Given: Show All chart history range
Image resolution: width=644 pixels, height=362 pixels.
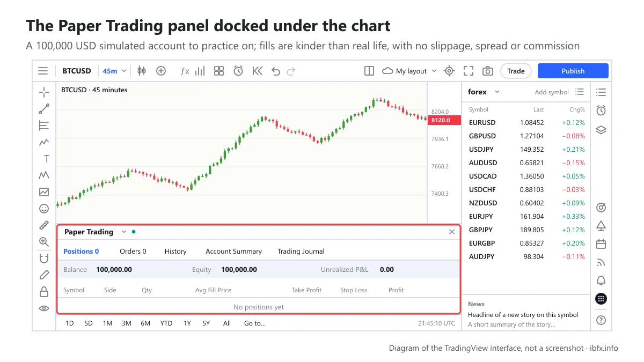Looking at the screenshot, I should pyautogui.click(x=227, y=323).
